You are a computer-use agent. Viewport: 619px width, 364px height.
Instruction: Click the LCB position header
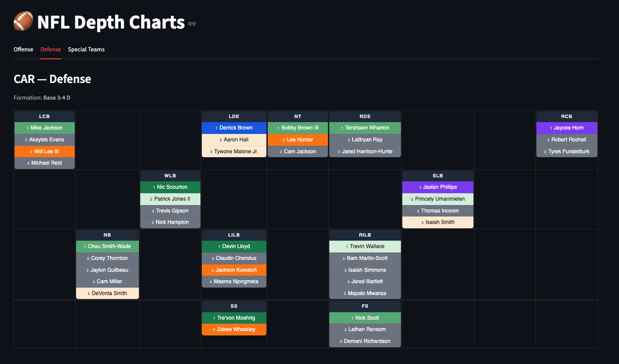click(x=44, y=116)
